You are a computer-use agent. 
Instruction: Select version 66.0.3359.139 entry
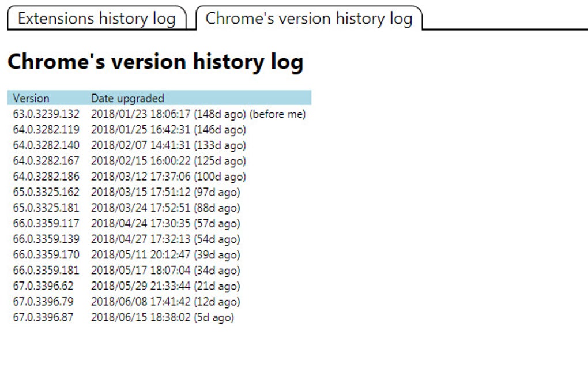[x=46, y=239]
